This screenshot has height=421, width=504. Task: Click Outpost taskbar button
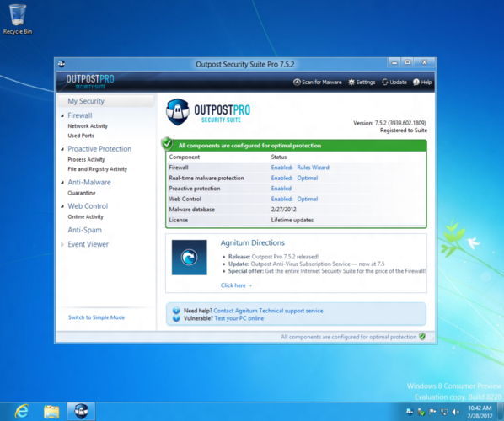[x=81, y=411]
